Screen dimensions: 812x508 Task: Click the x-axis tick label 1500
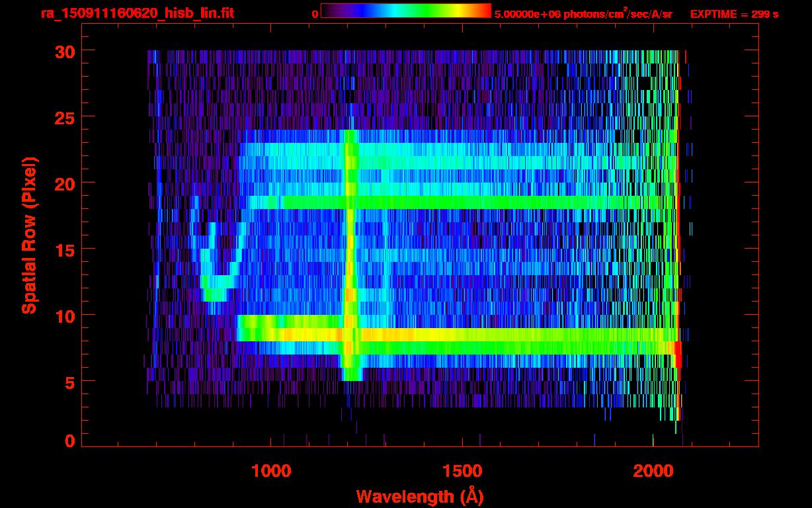pyautogui.click(x=462, y=471)
